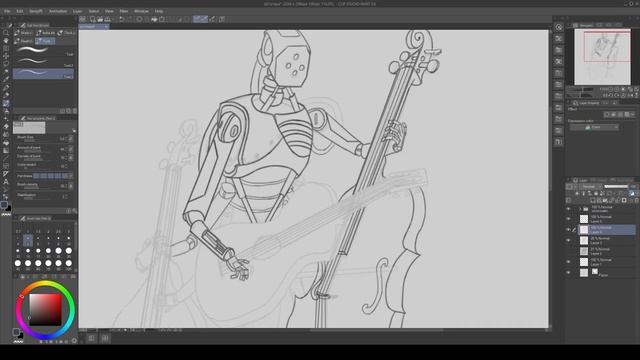
Task: Select the Pen tool
Action: (x=6, y=88)
